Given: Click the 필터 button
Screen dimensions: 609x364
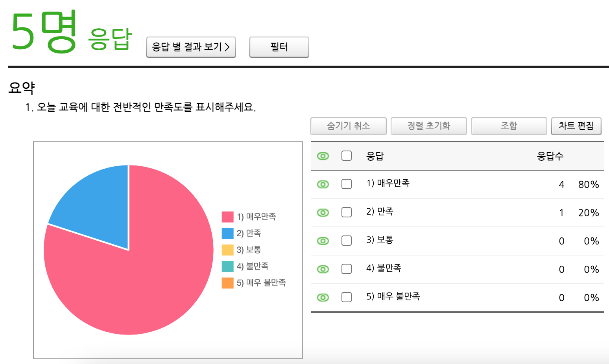Looking at the screenshot, I should tap(279, 47).
